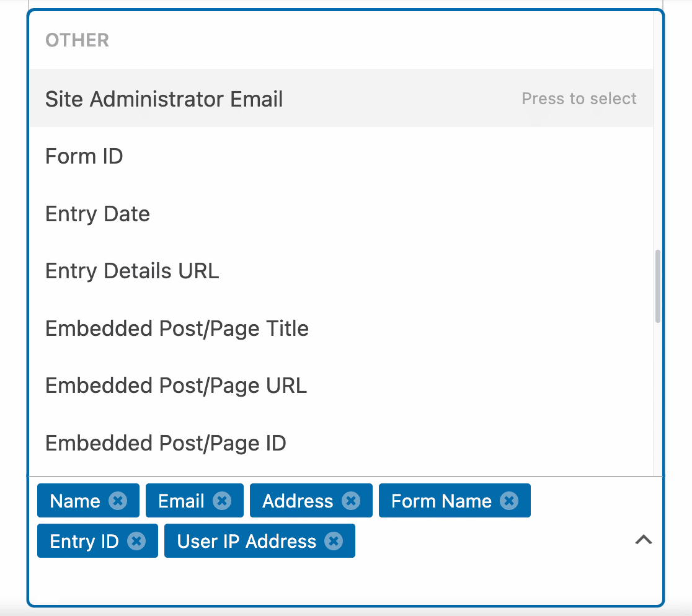Choose the Form ID option
The height and width of the screenshot is (616, 692).
coord(340,156)
